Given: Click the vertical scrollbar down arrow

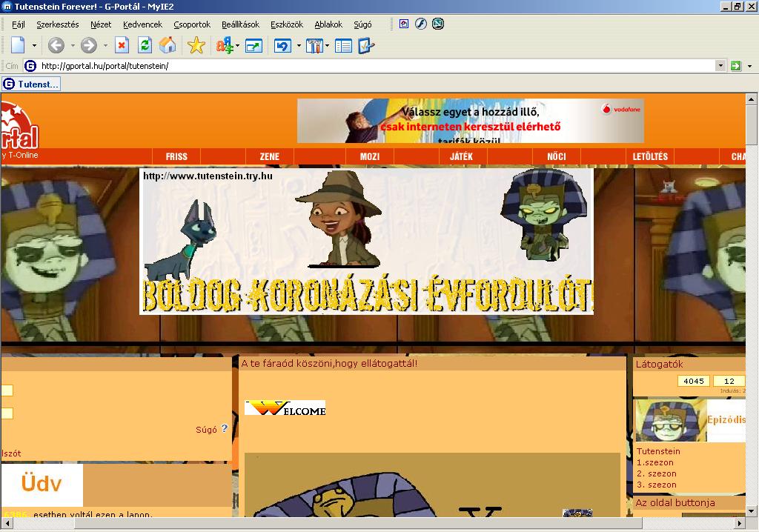Looking at the screenshot, I should tap(752, 511).
